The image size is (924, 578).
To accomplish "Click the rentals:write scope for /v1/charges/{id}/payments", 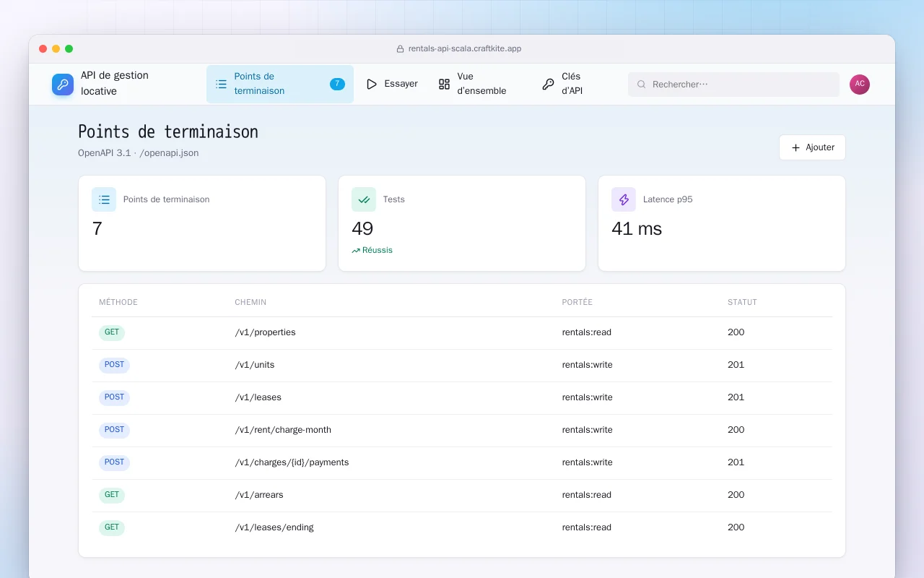I will click(x=588, y=462).
